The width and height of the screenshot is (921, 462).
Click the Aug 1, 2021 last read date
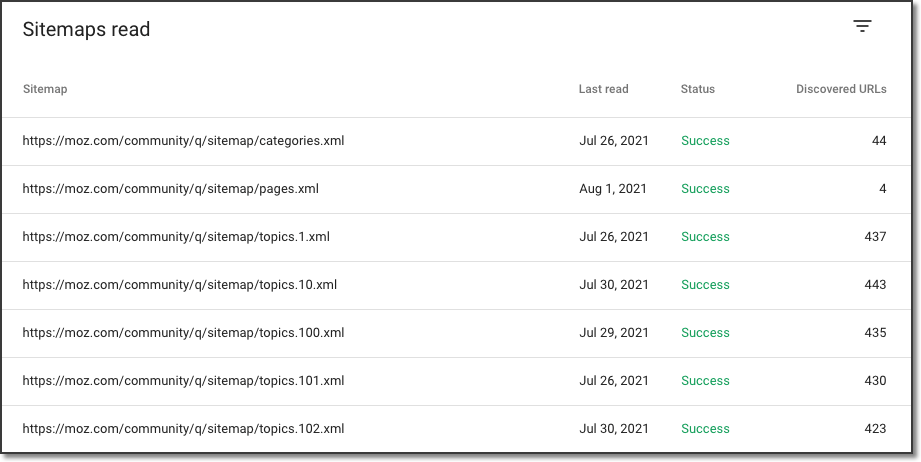click(x=613, y=189)
